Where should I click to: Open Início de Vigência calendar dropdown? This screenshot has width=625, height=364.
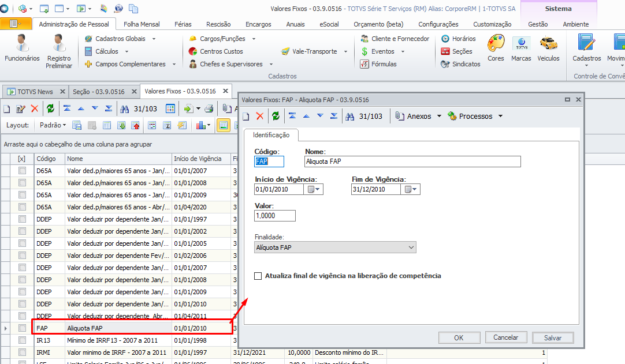click(314, 189)
